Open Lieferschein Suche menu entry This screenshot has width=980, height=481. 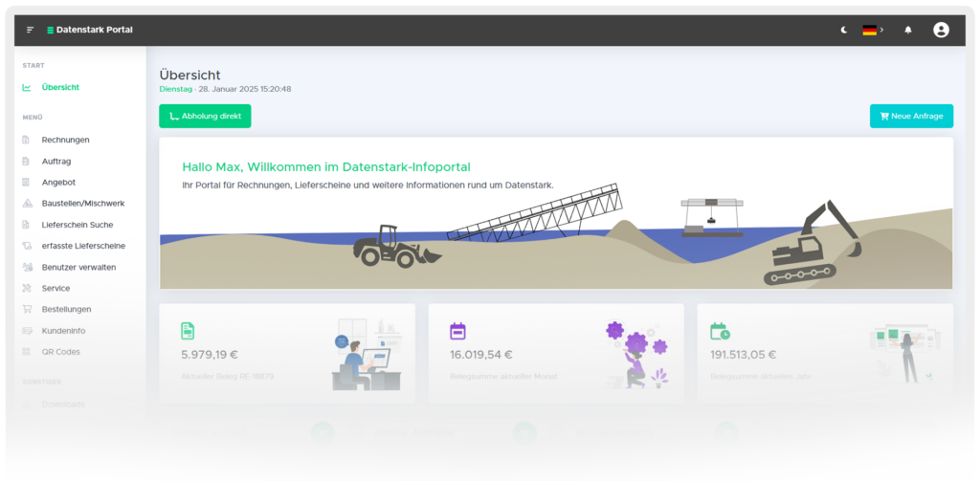(x=78, y=225)
